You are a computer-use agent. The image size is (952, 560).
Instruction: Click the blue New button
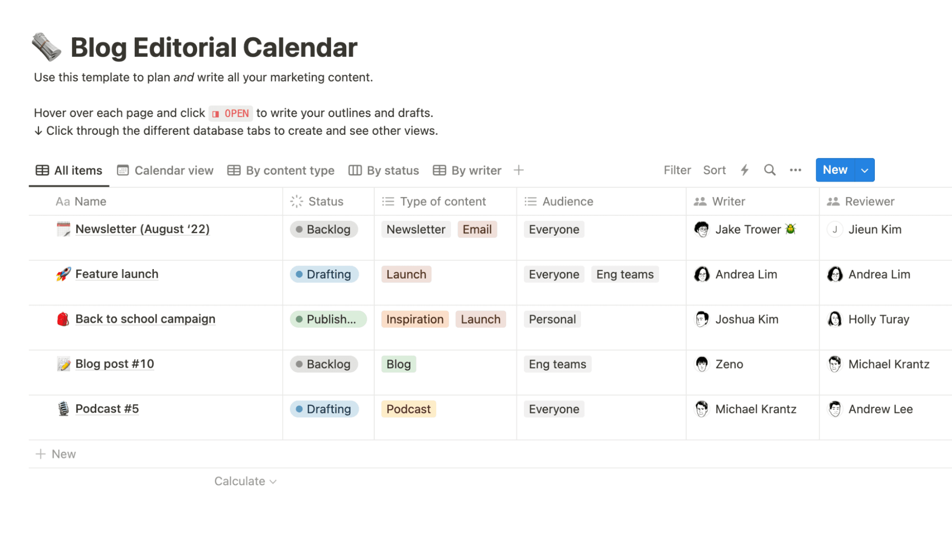834,170
